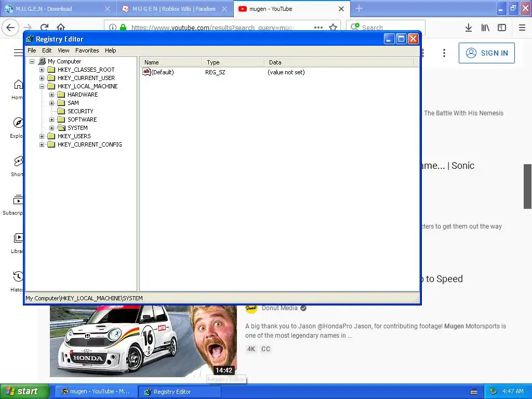The height and width of the screenshot is (399, 532).
Task: Click the HKEY_CLASSES_ROOT folder icon
Action: pos(51,70)
